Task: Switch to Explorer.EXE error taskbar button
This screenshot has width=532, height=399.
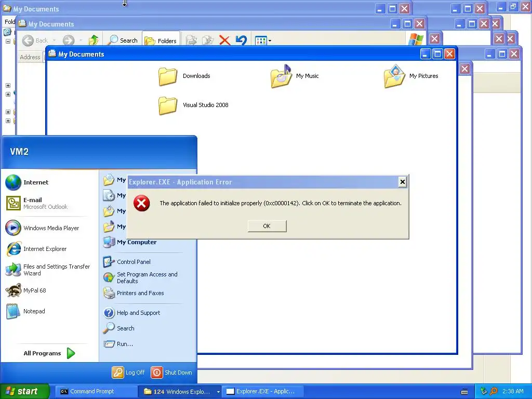Action: pos(261,392)
